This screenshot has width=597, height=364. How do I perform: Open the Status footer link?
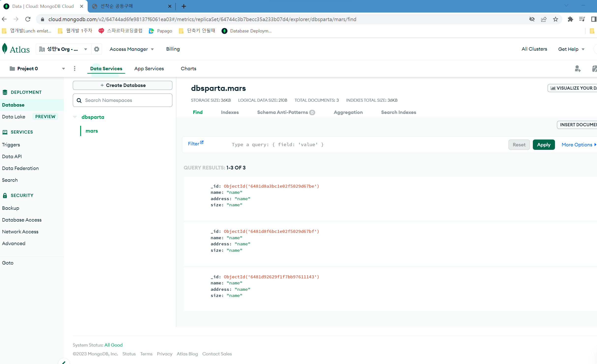[x=129, y=354]
